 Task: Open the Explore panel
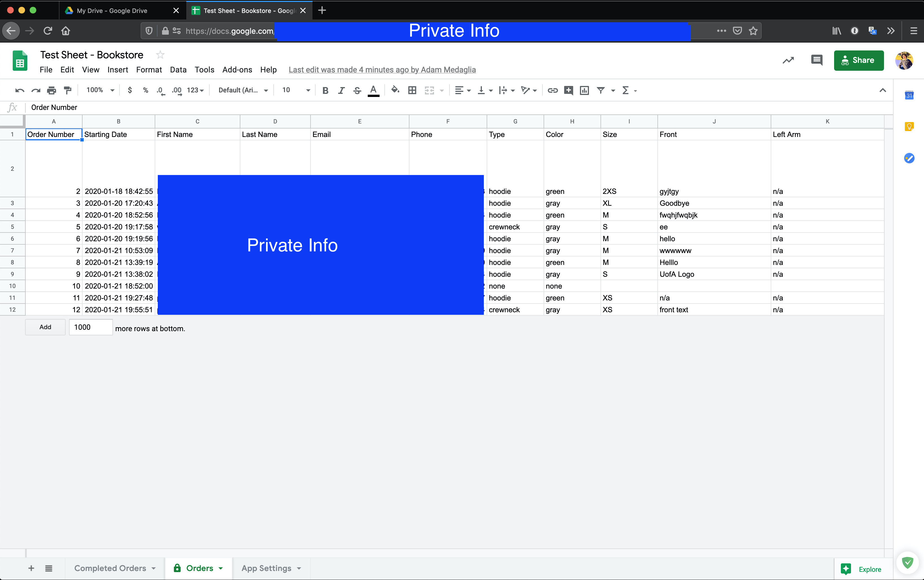(x=861, y=569)
